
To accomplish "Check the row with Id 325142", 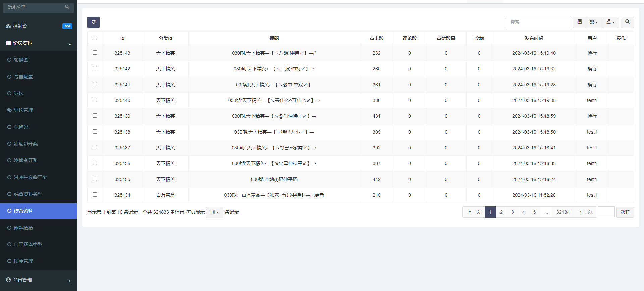I will point(95,68).
